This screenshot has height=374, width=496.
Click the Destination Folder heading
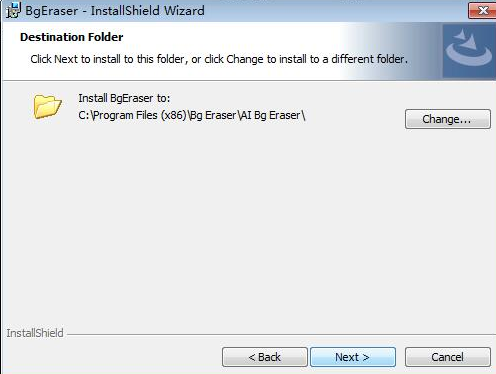click(72, 37)
